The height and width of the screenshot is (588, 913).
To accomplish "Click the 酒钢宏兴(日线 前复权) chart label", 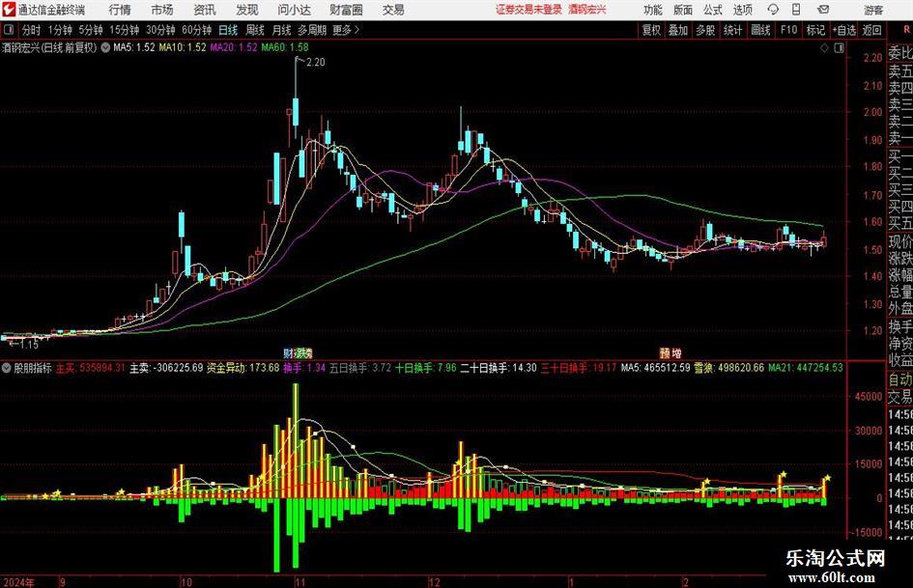I will click(49, 47).
